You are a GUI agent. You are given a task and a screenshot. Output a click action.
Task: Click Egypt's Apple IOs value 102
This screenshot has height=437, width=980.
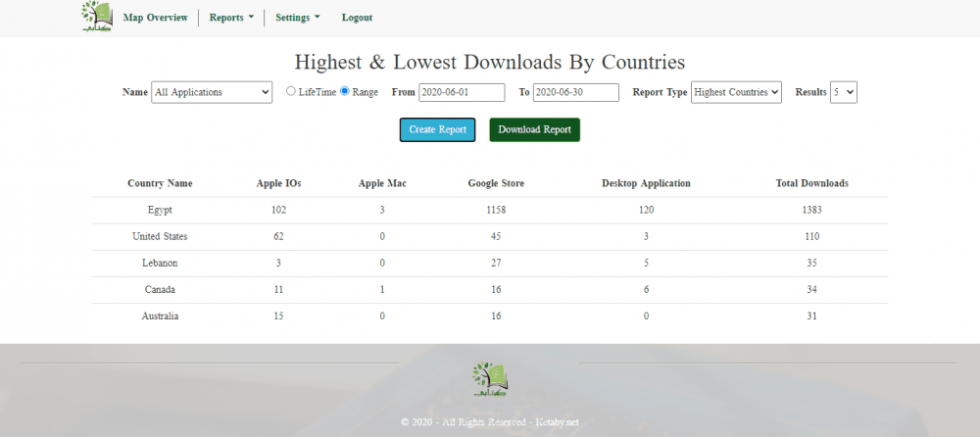pyautogui.click(x=278, y=210)
